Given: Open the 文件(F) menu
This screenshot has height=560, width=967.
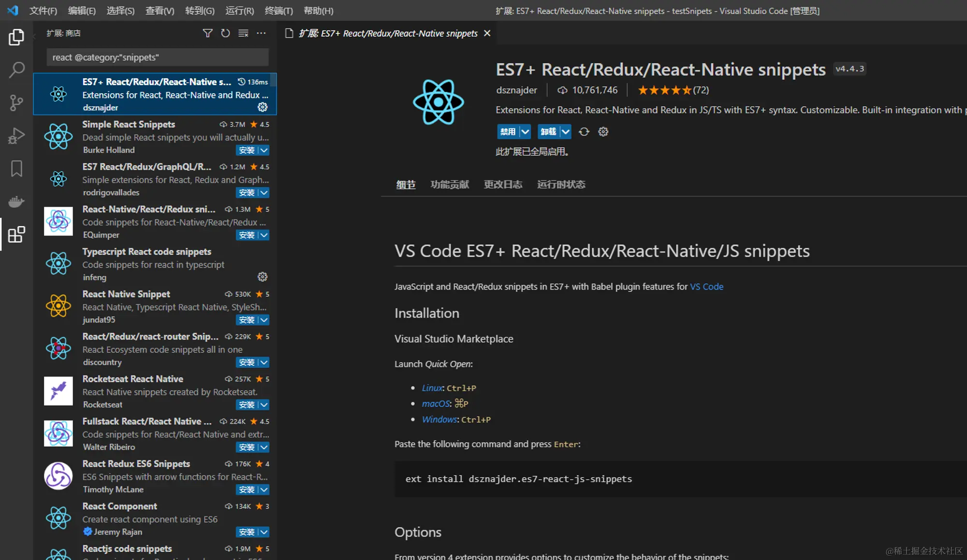Looking at the screenshot, I should pos(43,11).
